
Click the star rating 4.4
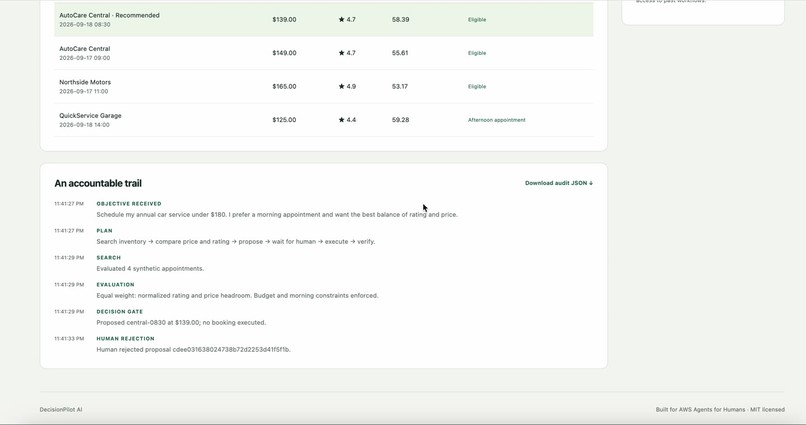(x=347, y=120)
